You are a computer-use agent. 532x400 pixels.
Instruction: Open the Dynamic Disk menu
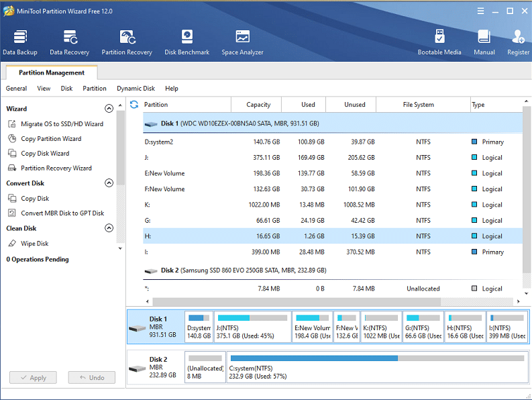(136, 89)
